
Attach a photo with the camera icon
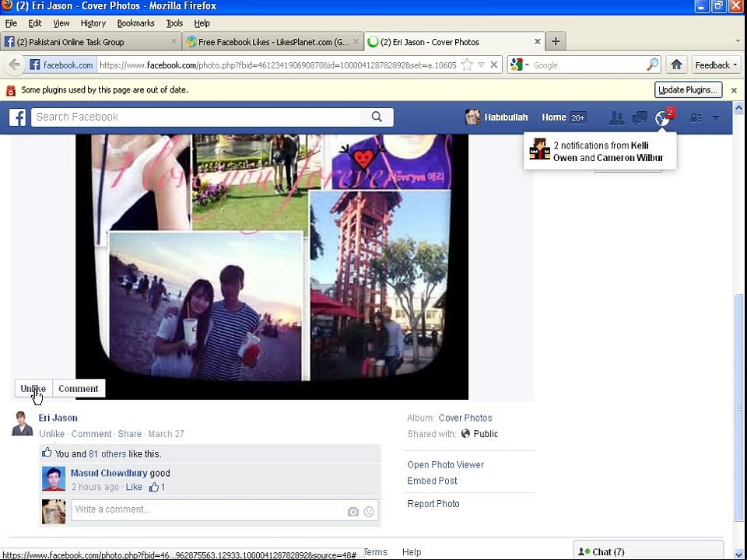353,512
